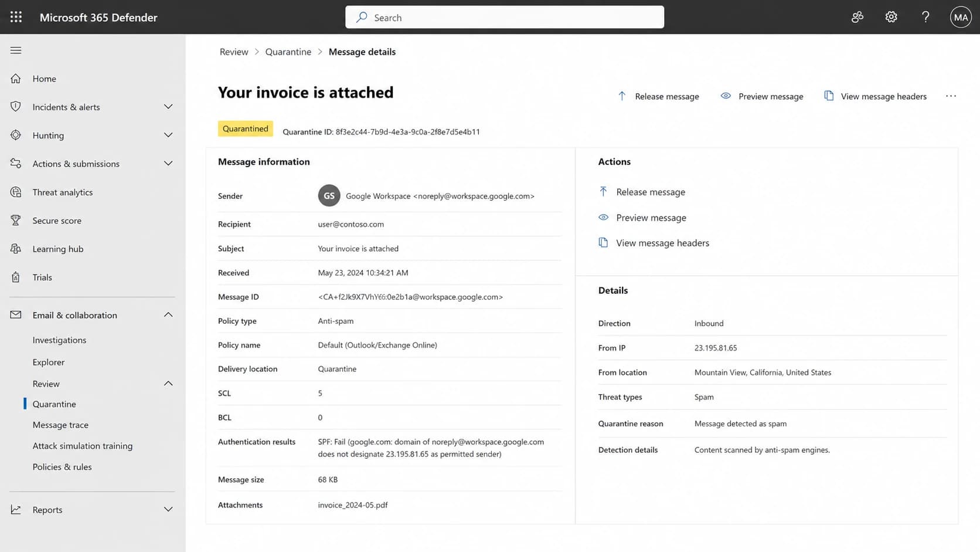Open Learning hub in the sidebar
Viewport: 980px width, 552px height.
(x=58, y=249)
